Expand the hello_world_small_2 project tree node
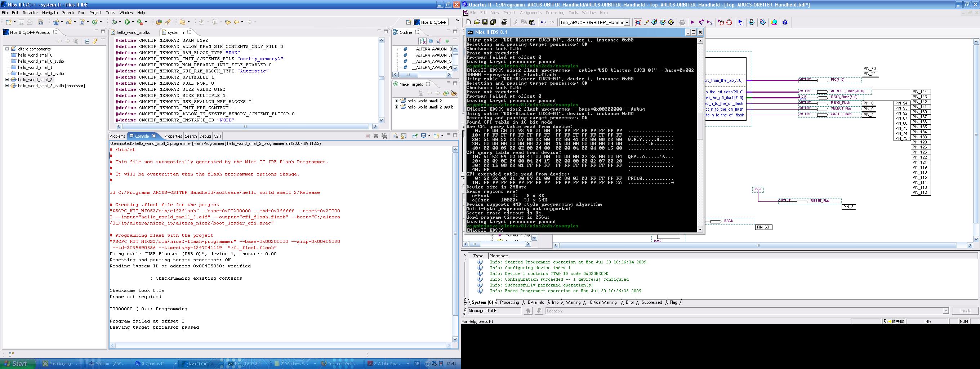This screenshot has width=980, height=369. 7,80
